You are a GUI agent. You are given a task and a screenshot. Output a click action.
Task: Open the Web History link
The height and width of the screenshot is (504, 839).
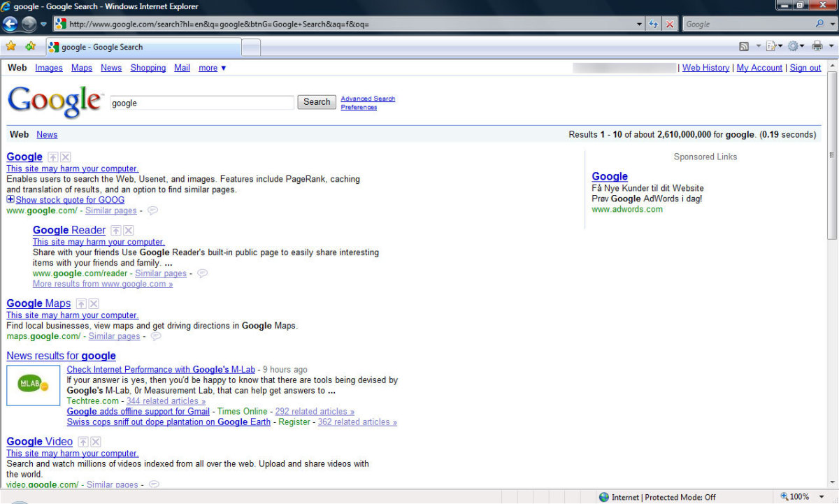[x=705, y=68]
